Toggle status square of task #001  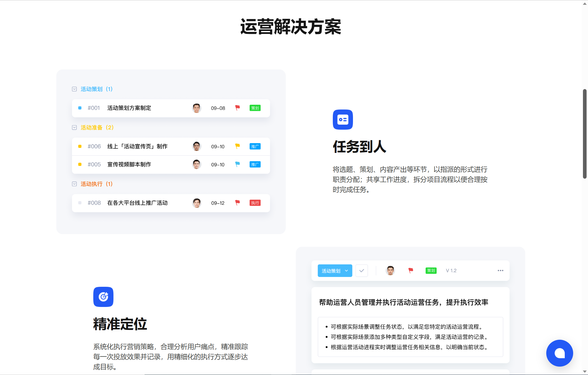(x=80, y=108)
